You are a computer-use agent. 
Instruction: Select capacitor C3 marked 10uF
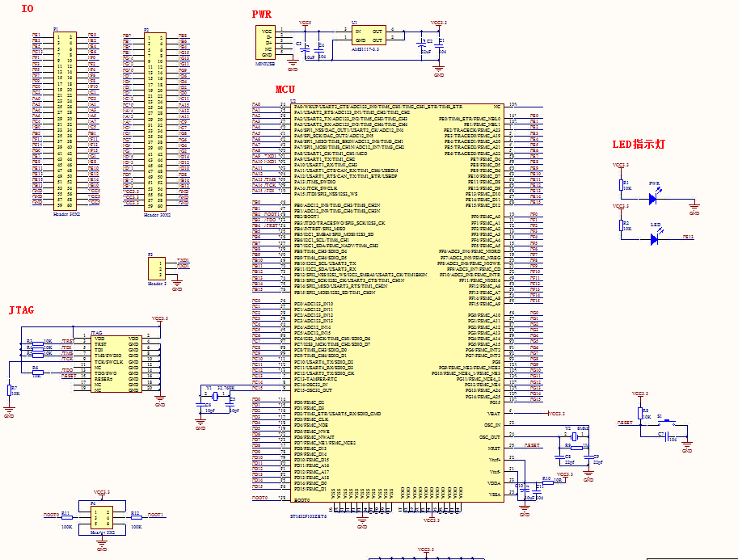click(306, 48)
